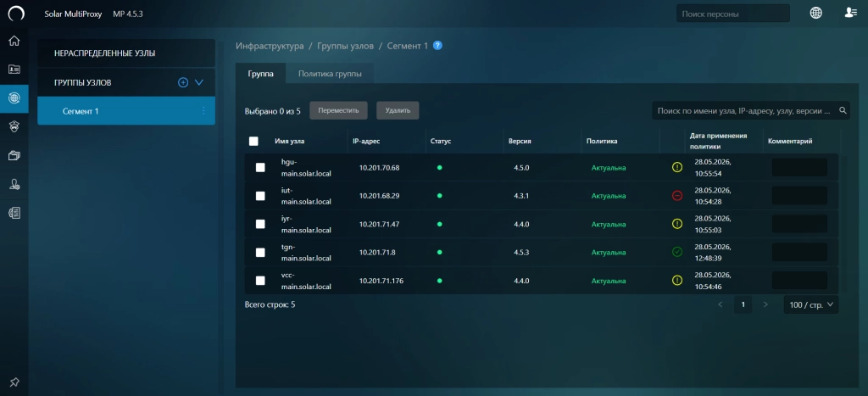Switch to the Политика группы tab
Screen dimensions: 868x396
pyautogui.click(x=330, y=74)
